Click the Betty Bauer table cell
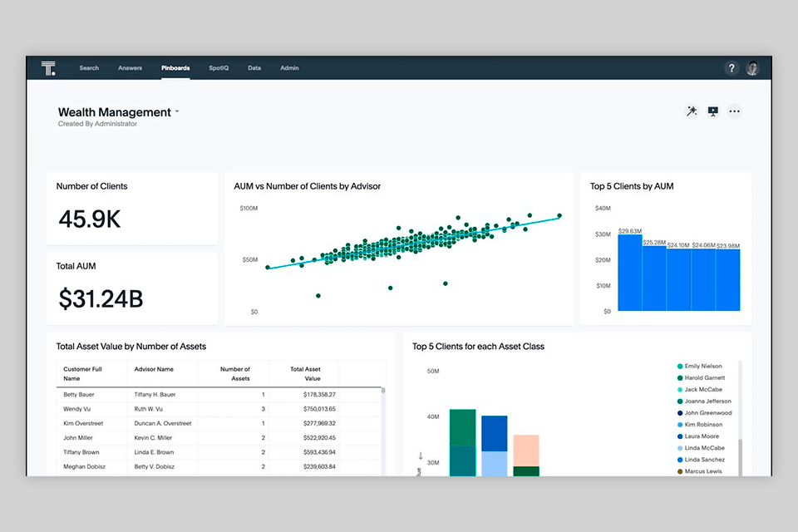The width and height of the screenshot is (798, 532). pyautogui.click(x=79, y=395)
